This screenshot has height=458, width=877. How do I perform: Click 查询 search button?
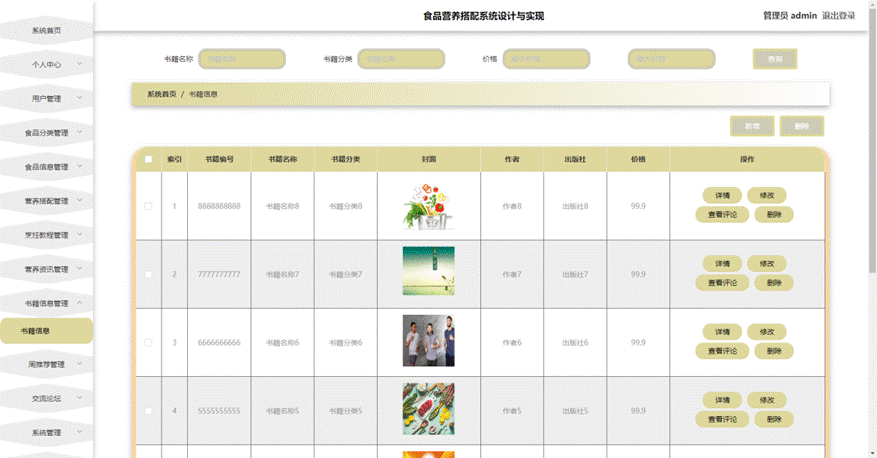[775, 59]
